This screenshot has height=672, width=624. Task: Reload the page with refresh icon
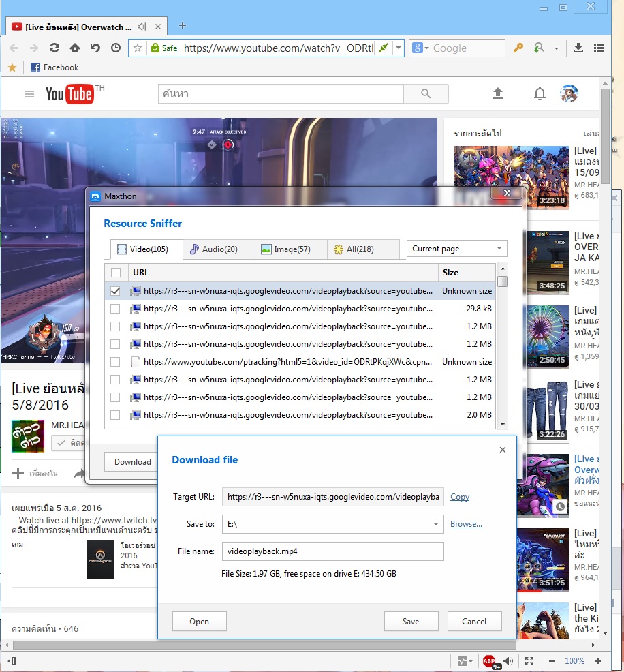pyautogui.click(x=54, y=48)
